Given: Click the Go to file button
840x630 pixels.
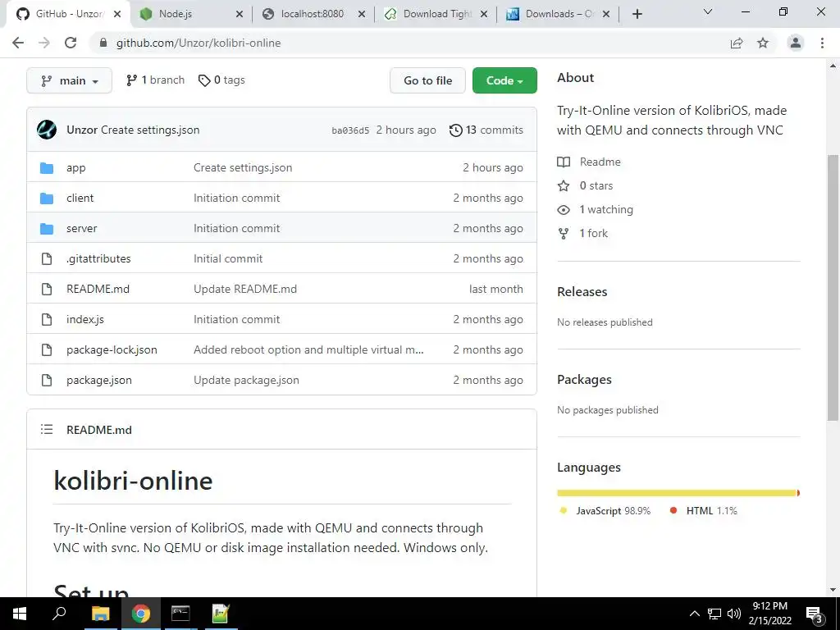Looking at the screenshot, I should [427, 80].
